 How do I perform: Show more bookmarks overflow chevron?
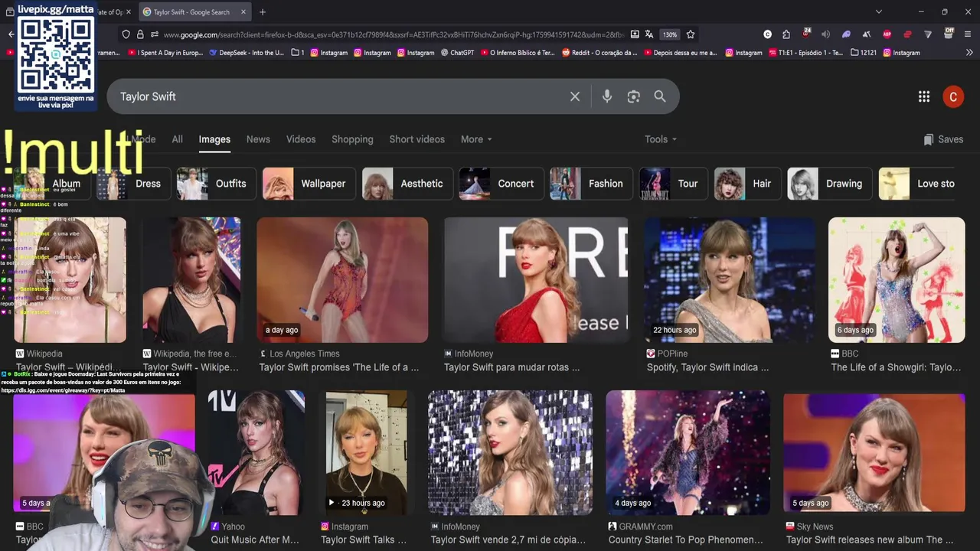(969, 53)
